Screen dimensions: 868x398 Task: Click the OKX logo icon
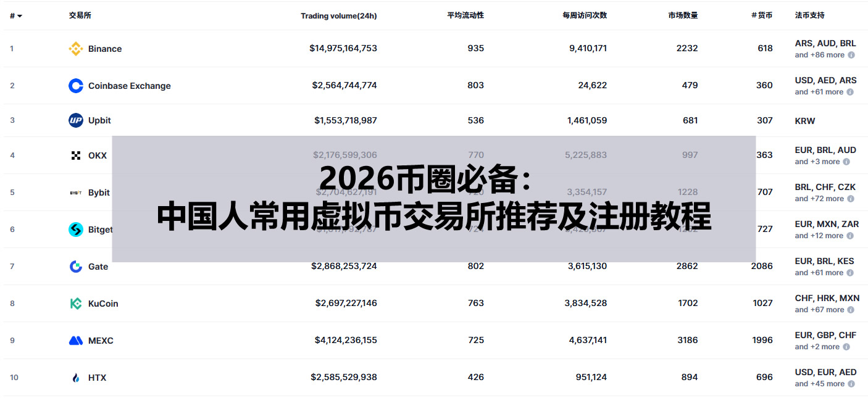76,155
